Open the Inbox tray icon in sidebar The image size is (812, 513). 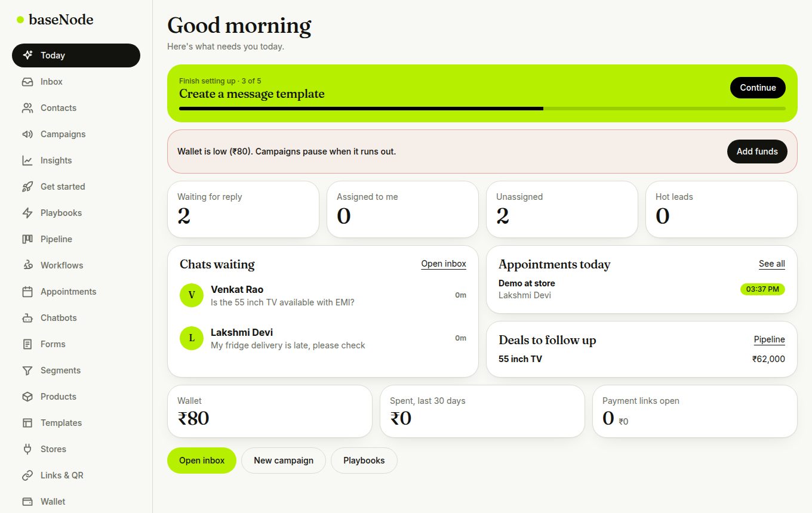click(x=27, y=82)
